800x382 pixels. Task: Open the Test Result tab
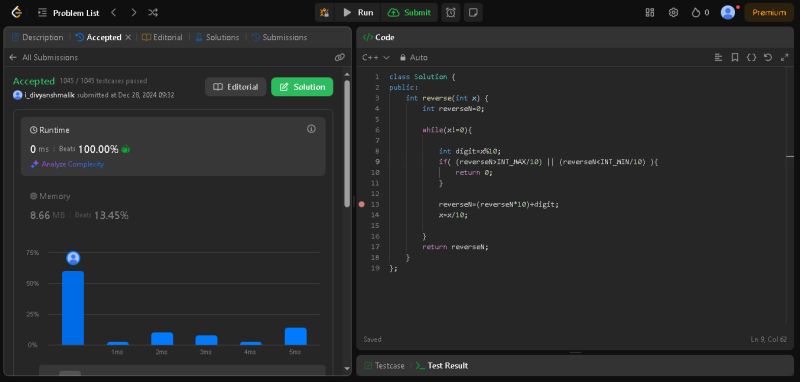[442, 366]
